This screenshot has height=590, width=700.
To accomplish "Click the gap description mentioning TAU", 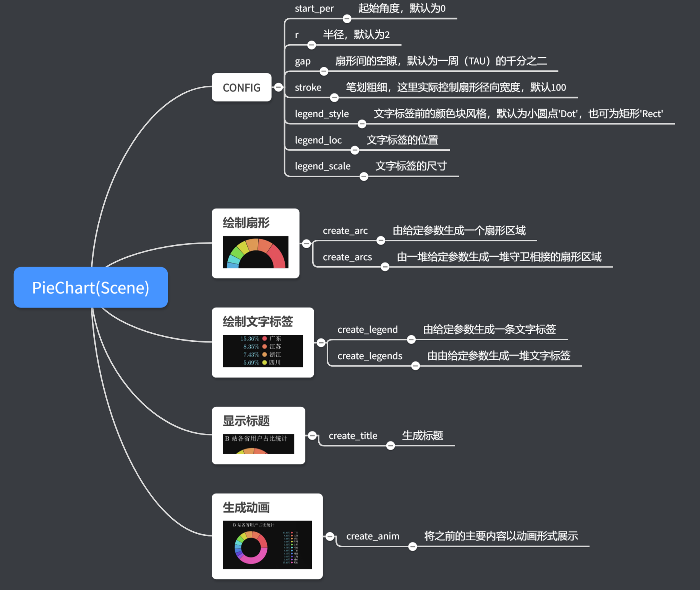I will tap(441, 61).
